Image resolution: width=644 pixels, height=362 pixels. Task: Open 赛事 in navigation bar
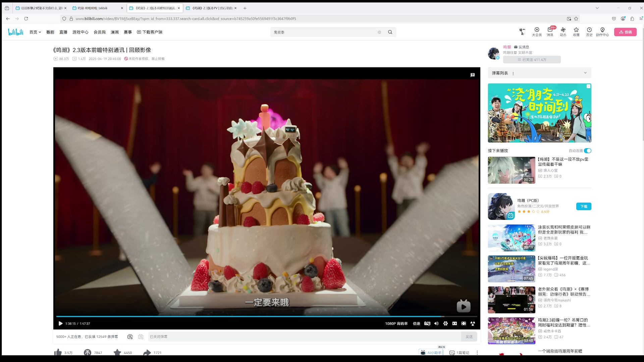pyautogui.click(x=128, y=32)
